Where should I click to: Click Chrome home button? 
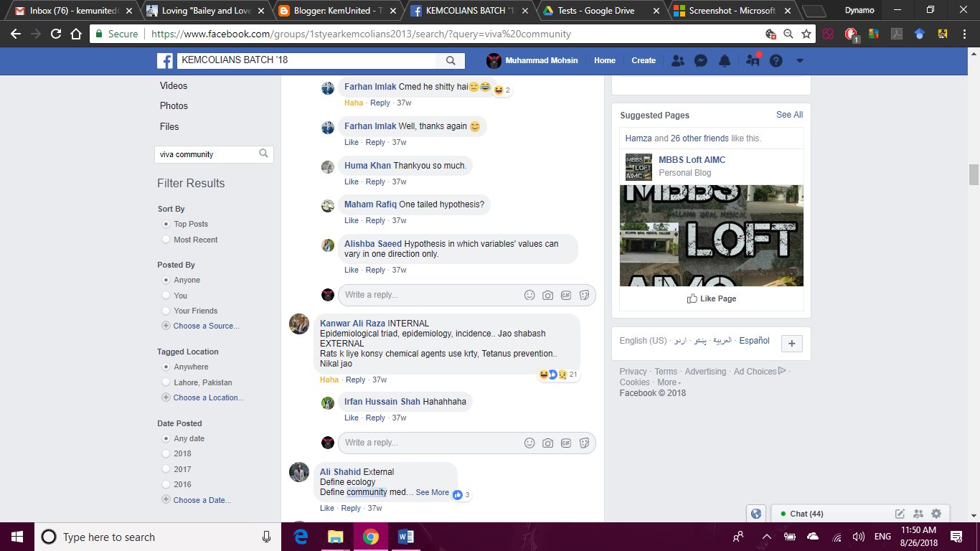(x=75, y=34)
